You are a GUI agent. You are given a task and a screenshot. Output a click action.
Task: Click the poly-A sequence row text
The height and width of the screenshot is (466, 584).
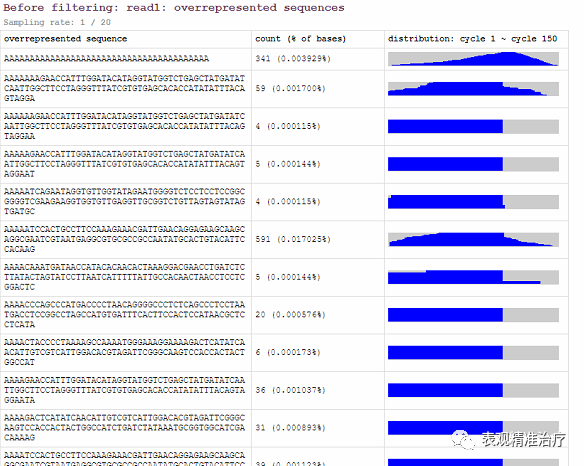(x=107, y=58)
